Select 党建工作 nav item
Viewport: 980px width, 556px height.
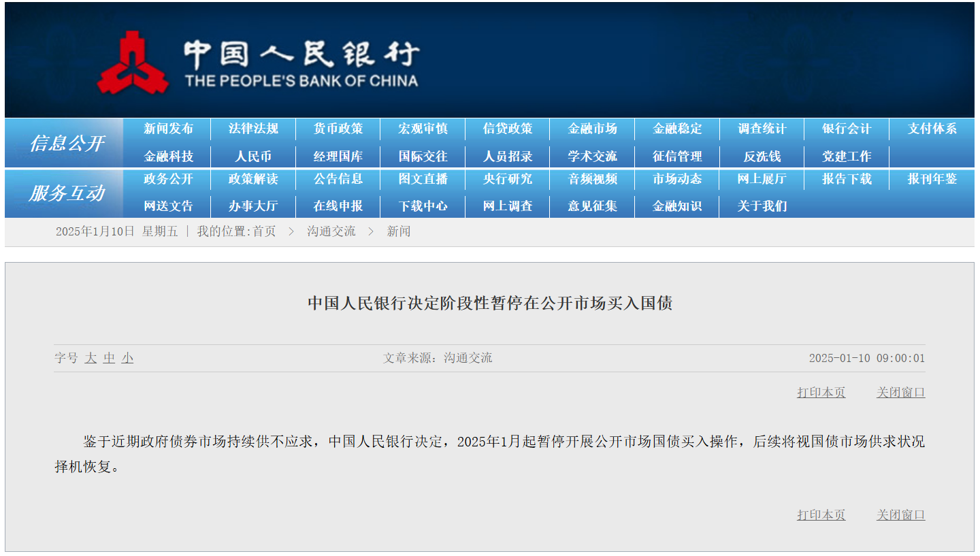click(x=847, y=157)
